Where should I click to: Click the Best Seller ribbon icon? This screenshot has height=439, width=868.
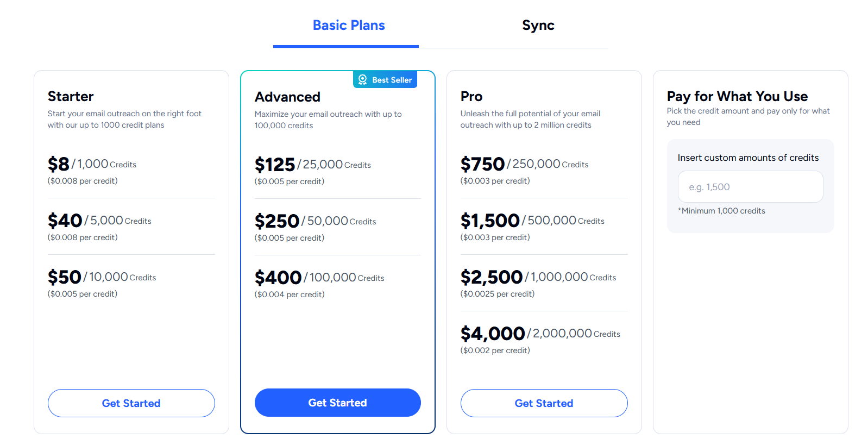tap(361, 79)
